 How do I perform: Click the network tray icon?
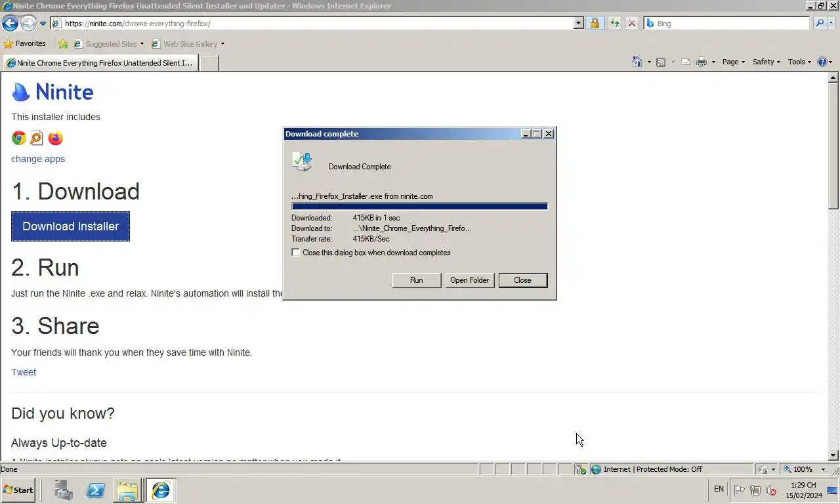pyautogui.click(x=755, y=490)
